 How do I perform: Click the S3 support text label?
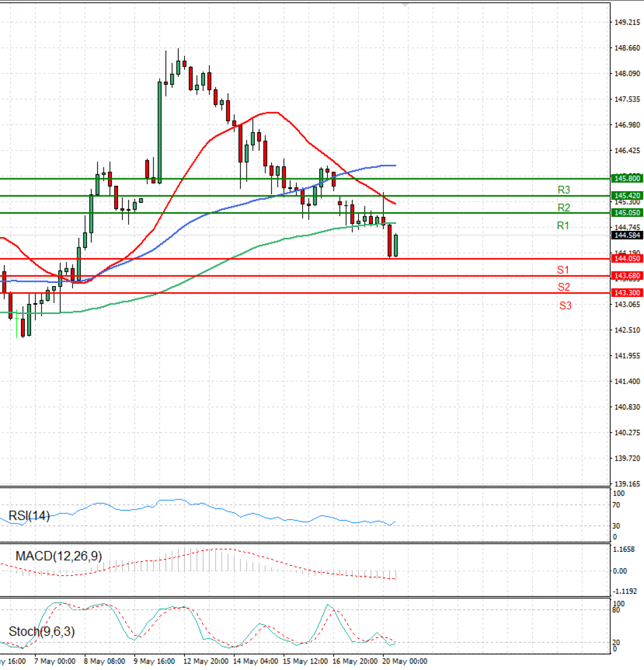click(x=565, y=306)
